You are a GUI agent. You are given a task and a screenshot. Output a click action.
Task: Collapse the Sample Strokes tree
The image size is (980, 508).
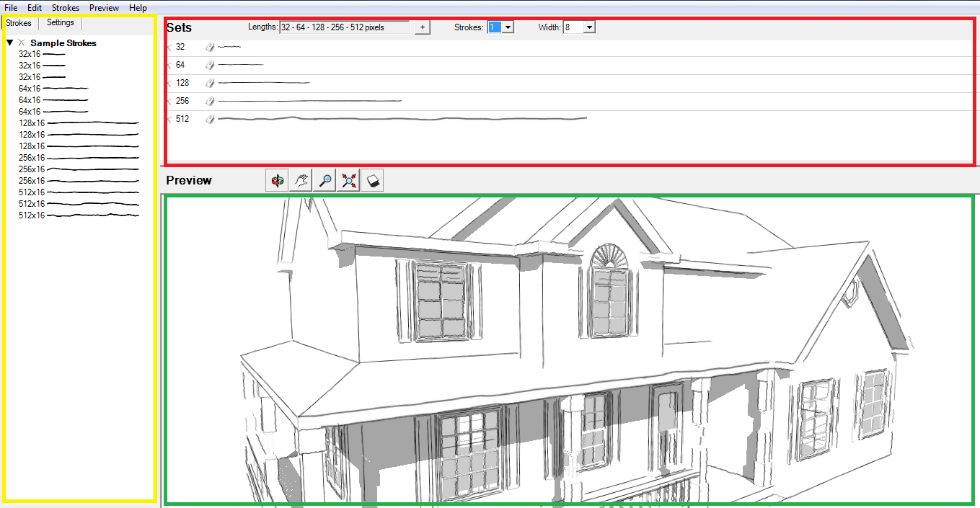9,43
